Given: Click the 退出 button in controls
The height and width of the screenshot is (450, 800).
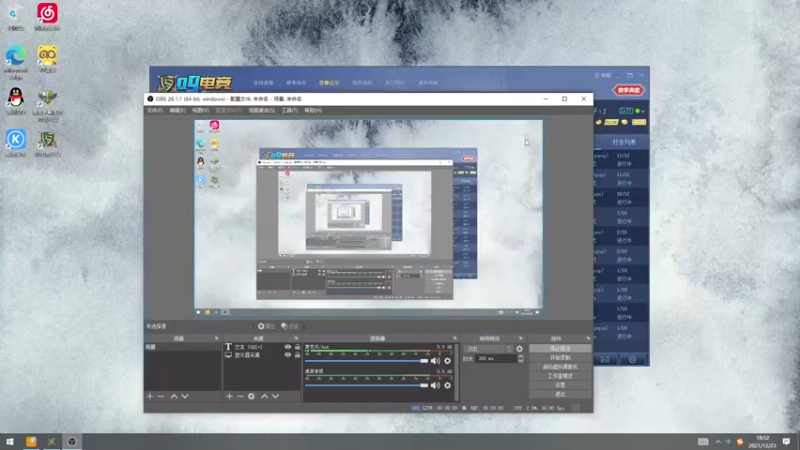Looking at the screenshot, I should (x=560, y=394).
